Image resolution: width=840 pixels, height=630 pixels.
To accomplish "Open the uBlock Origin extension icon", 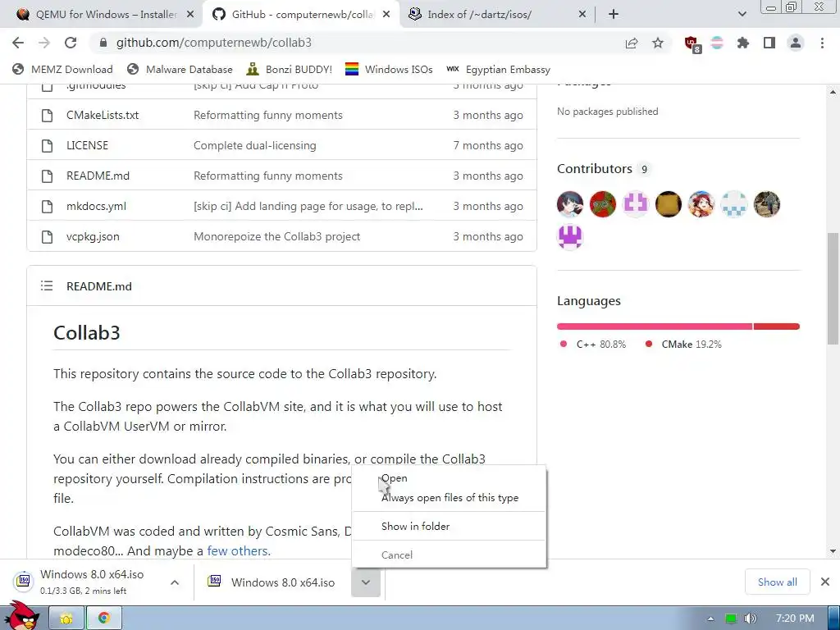I will click(692, 44).
